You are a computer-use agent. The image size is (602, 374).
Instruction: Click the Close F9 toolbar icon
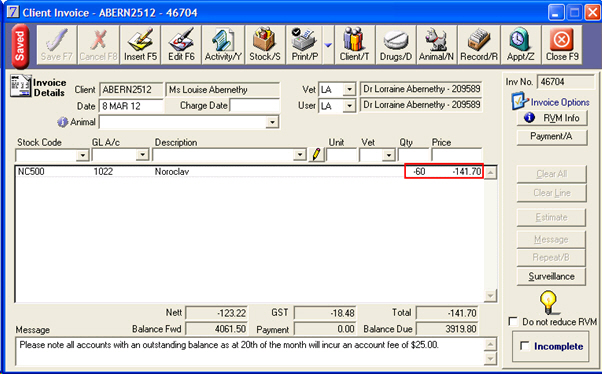562,45
